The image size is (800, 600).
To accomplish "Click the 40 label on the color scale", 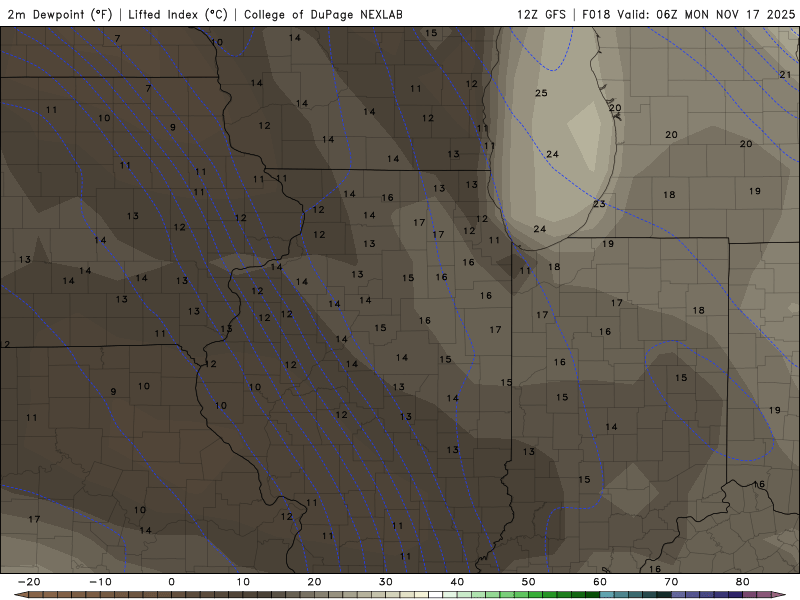I will click(457, 582).
